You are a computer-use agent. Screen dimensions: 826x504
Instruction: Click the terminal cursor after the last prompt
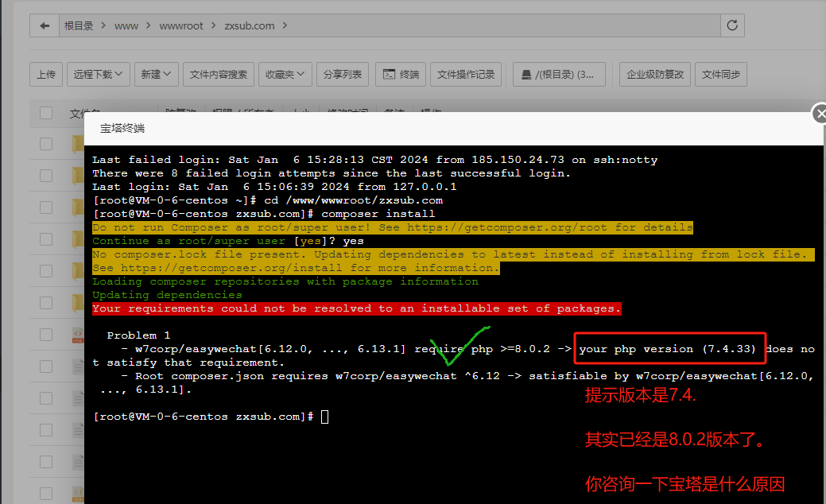pyautogui.click(x=324, y=417)
